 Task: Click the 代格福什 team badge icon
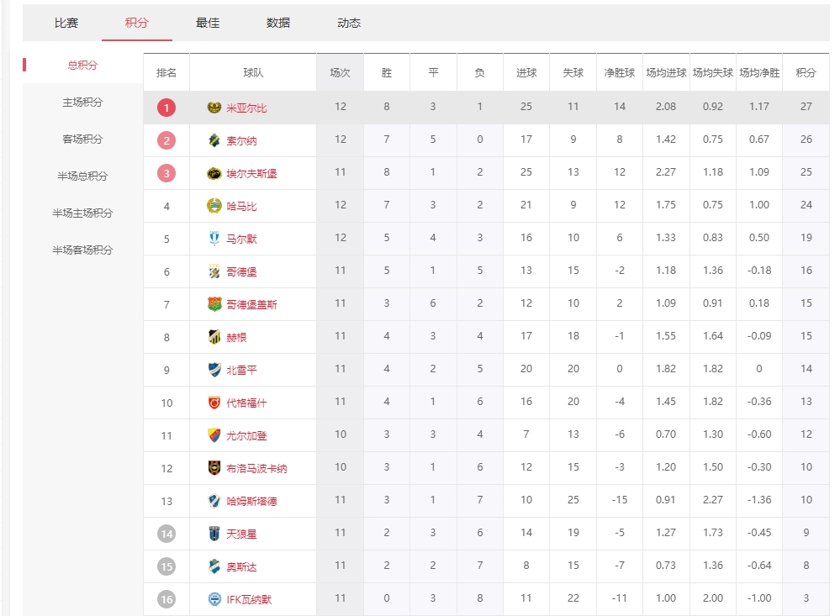pyautogui.click(x=214, y=403)
